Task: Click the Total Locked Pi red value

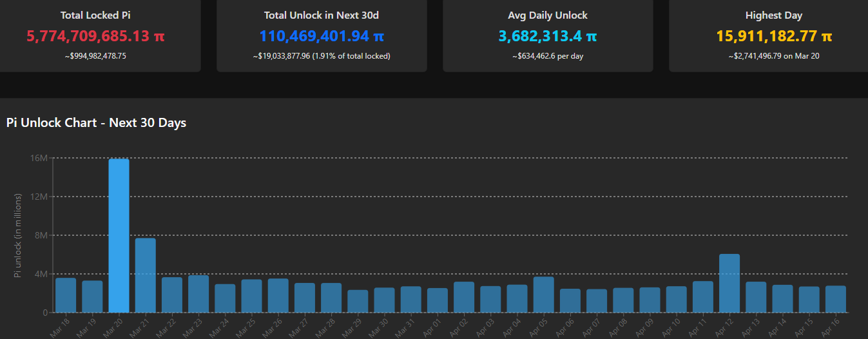Action: (95, 36)
